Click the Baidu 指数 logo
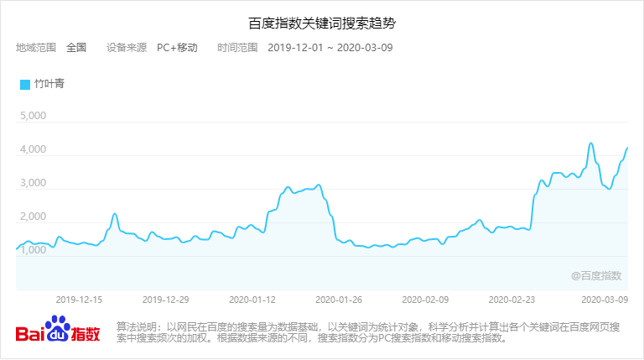Screen dimensions: 644x360 (x=58, y=329)
